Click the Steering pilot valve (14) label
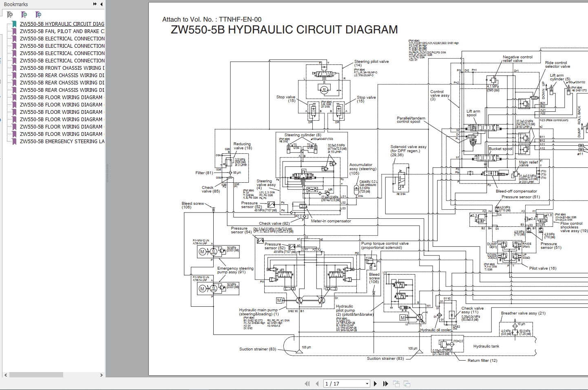588x390 pixels. point(371,63)
